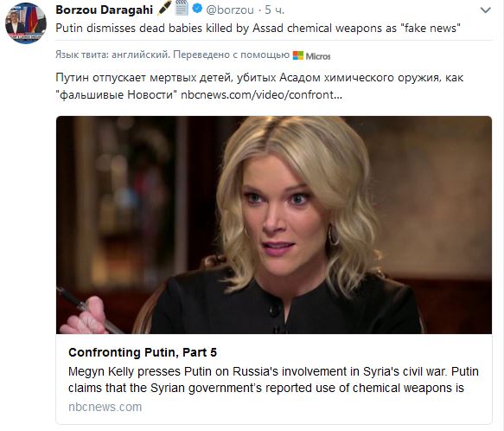
Task: Open the nbcnews.com/video/confront… link
Action: point(261,94)
